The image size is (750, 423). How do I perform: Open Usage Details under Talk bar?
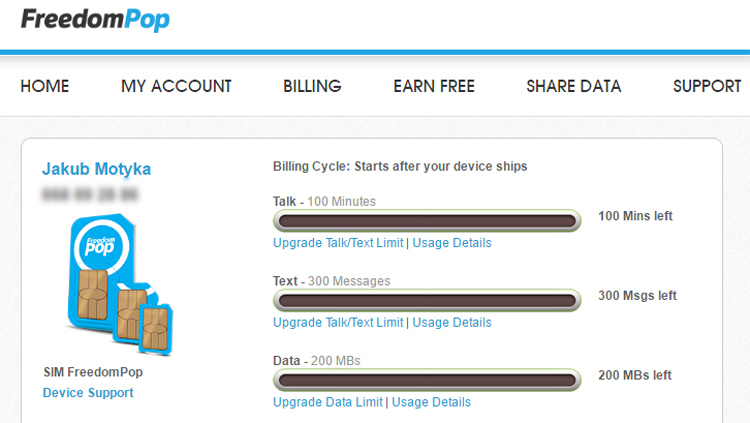(452, 243)
